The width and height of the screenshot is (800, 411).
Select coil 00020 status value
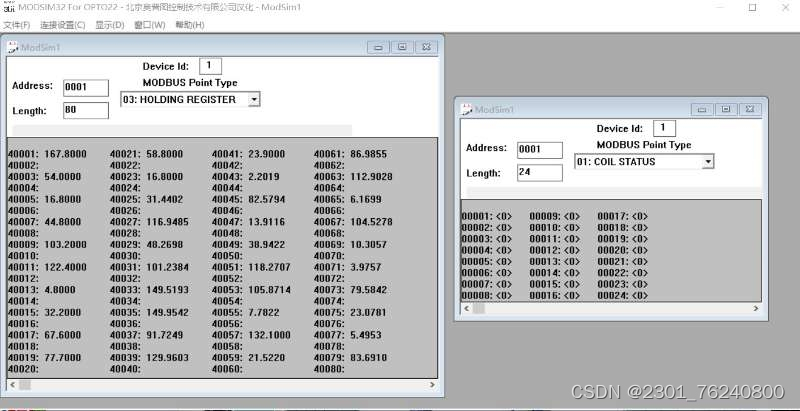tap(640, 250)
